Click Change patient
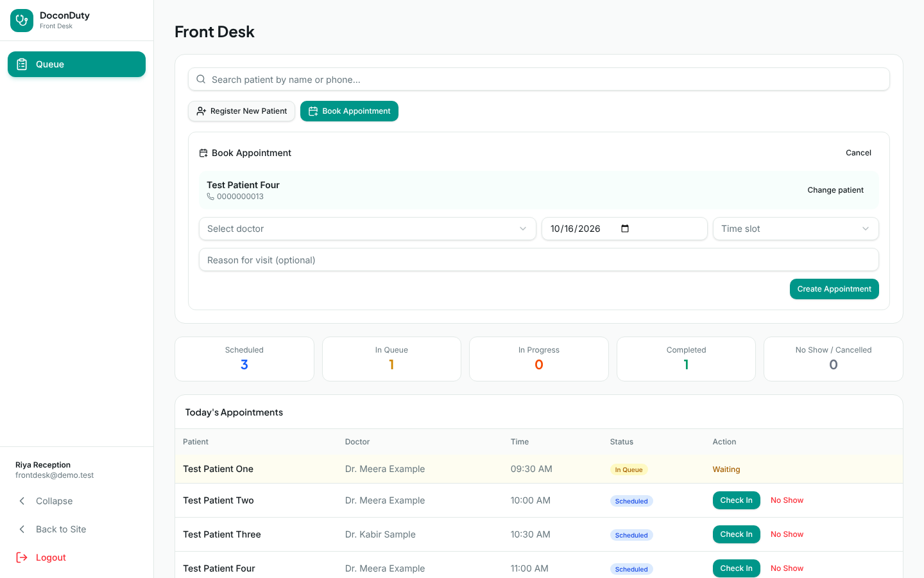 [x=835, y=190]
